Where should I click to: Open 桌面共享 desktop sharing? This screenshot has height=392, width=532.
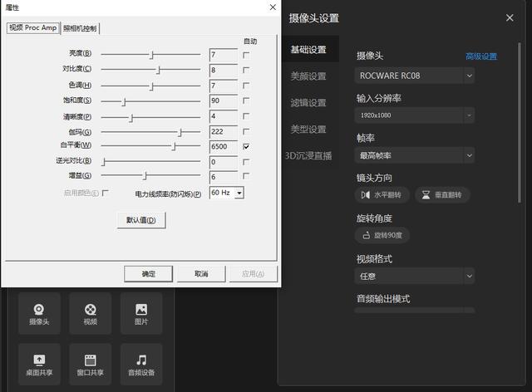click(39, 365)
